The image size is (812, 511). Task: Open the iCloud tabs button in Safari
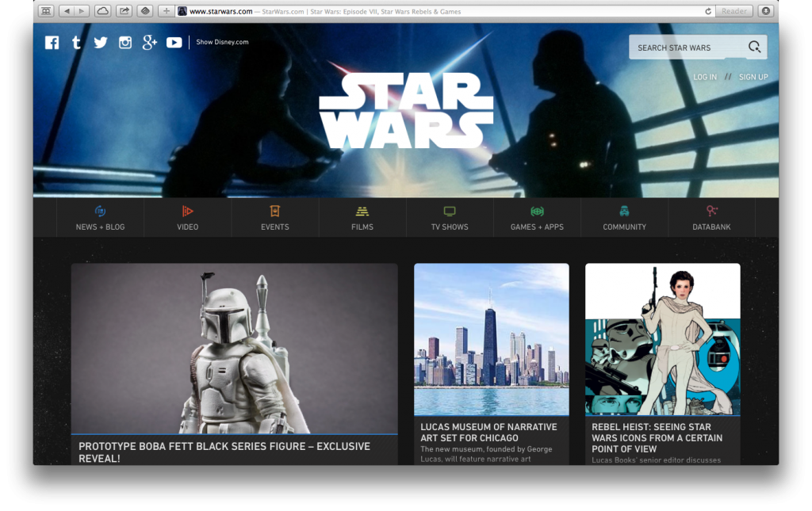pos(103,11)
